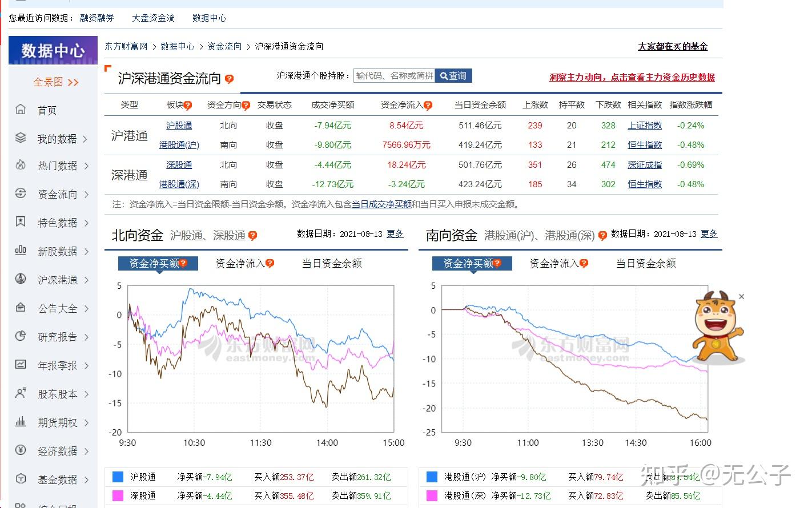This screenshot has width=812, height=508.
Task: Click the 年报季报 chart icon
Action: pos(21,364)
